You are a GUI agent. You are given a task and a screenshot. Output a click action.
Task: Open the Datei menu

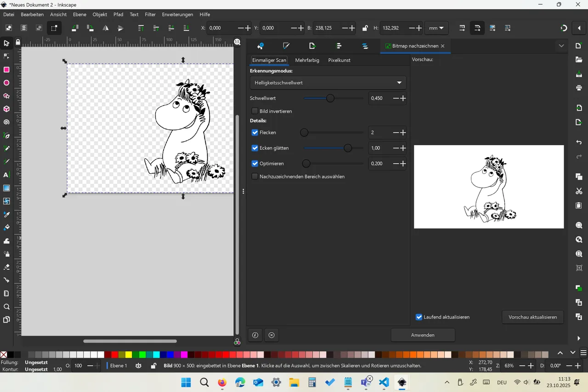tap(9, 14)
